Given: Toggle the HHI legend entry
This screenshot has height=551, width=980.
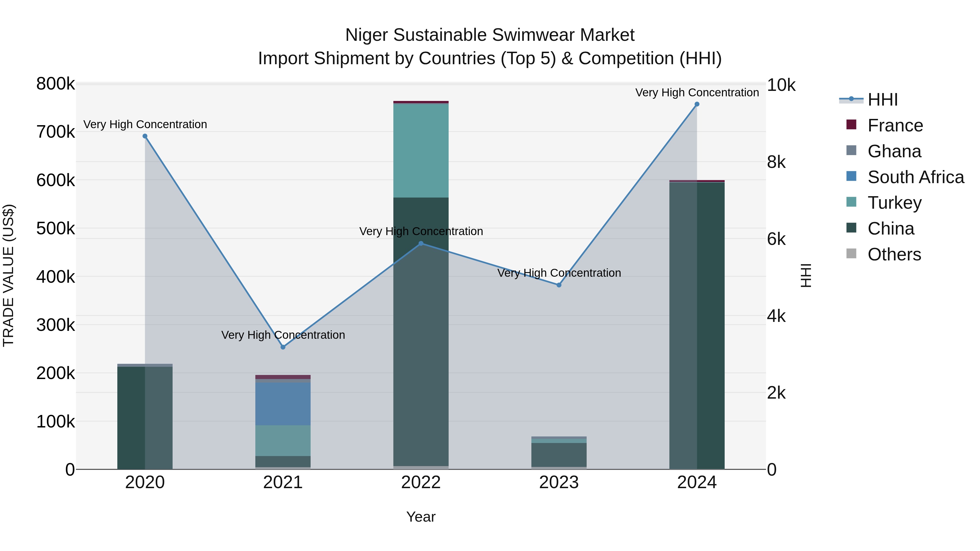Looking at the screenshot, I should 869,100.
